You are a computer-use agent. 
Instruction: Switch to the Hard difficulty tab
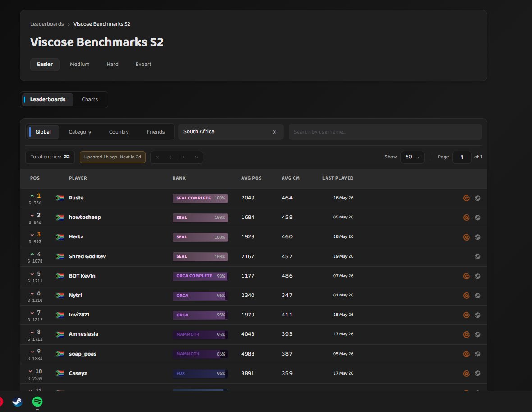[112, 64]
